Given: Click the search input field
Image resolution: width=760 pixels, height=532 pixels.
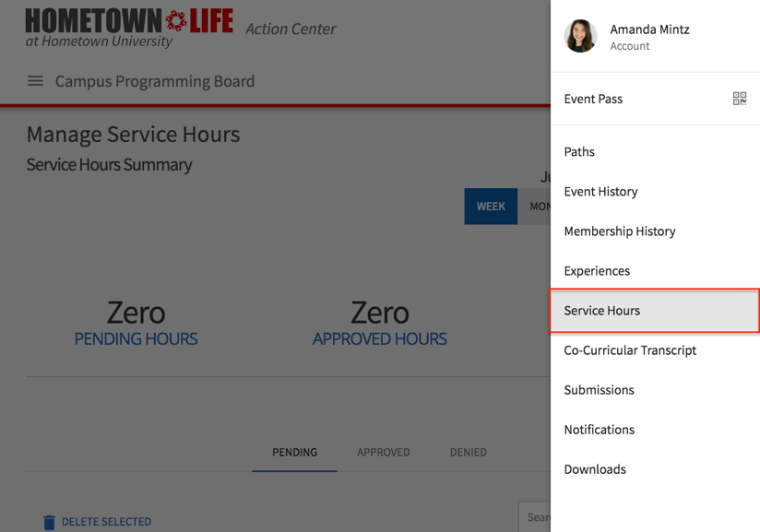Looking at the screenshot, I should coord(536,517).
